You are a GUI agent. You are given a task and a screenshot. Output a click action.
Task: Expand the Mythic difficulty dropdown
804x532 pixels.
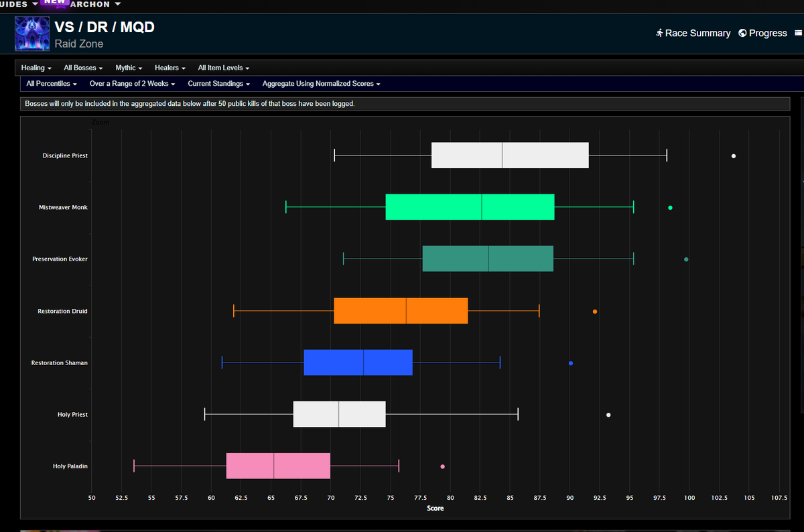pyautogui.click(x=129, y=68)
